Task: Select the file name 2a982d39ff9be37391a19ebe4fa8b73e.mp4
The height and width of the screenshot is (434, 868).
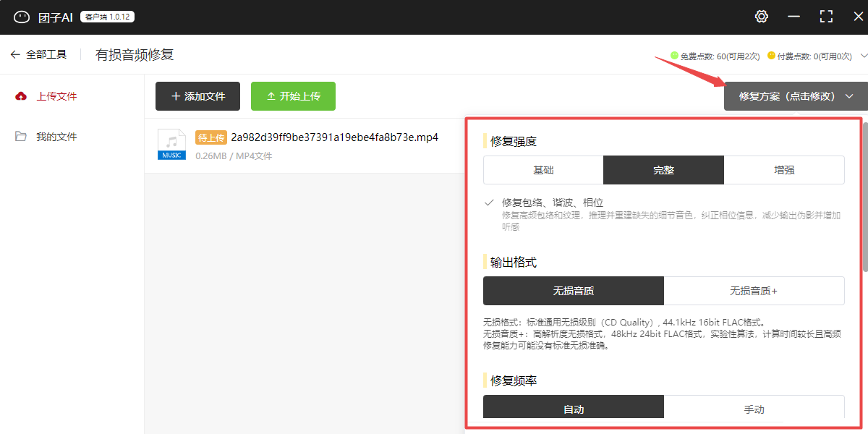Action: pyautogui.click(x=334, y=137)
